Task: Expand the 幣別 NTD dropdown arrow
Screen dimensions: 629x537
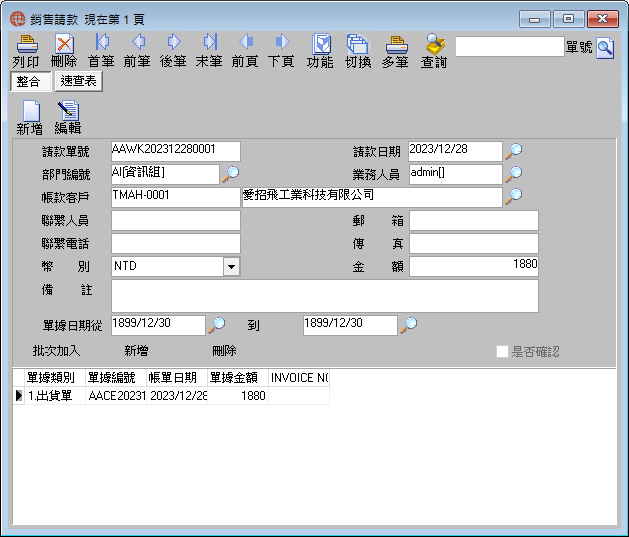Action: [x=231, y=267]
